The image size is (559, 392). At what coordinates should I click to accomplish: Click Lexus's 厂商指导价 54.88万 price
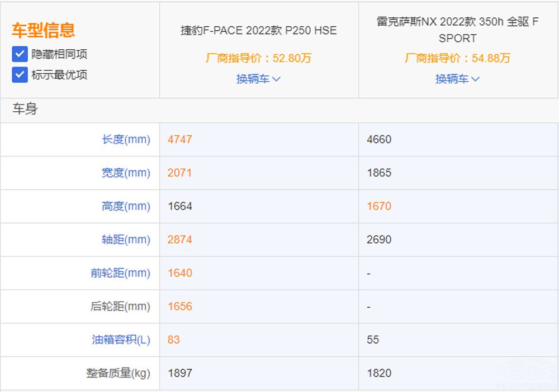pos(457,58)
